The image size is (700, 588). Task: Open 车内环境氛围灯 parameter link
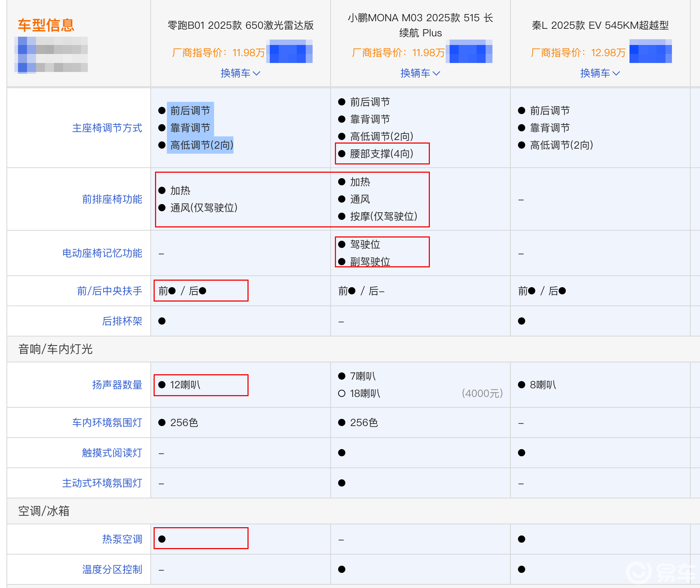pos(107,422)
